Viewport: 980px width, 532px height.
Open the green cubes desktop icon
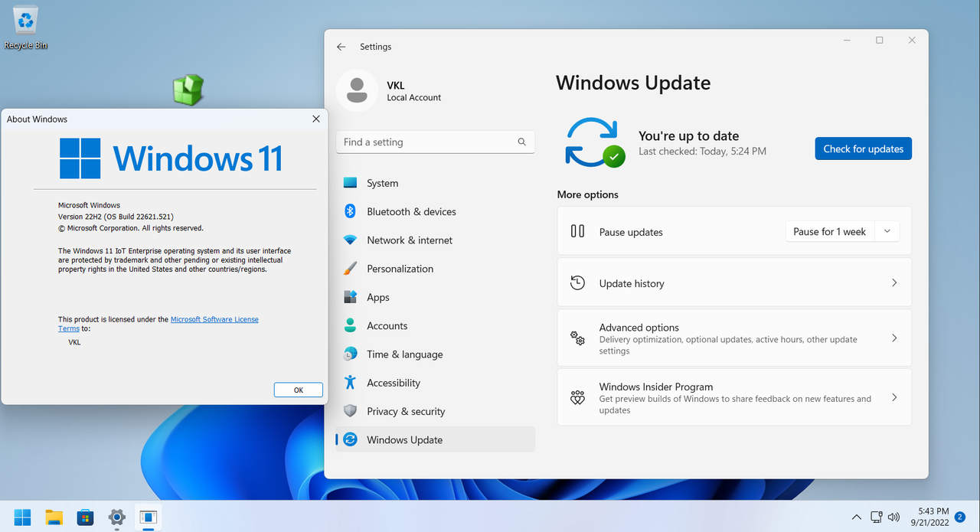[188, 90]
